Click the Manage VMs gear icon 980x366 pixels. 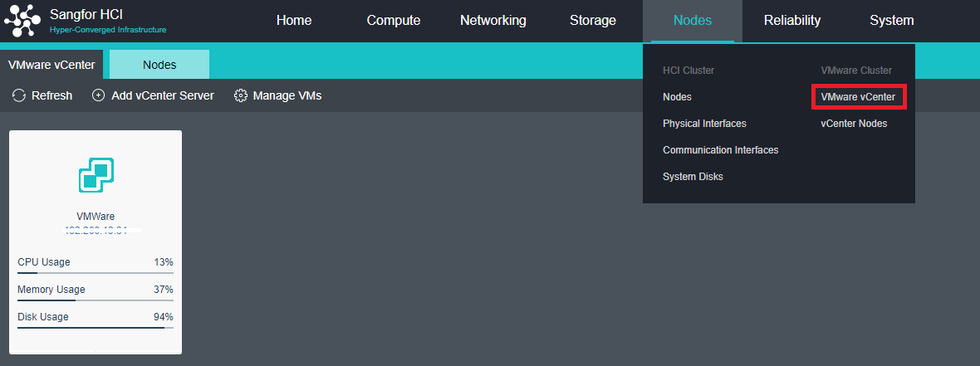tap(241, 95)
